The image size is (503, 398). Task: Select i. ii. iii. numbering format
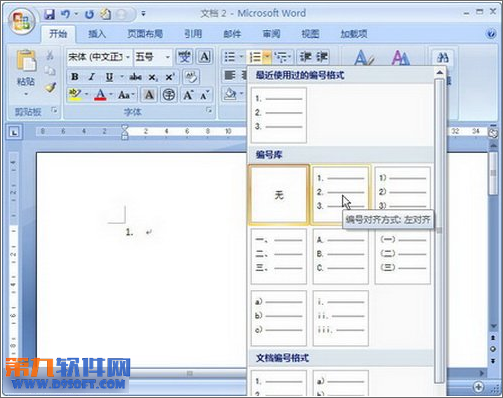(x=341, y=318)
